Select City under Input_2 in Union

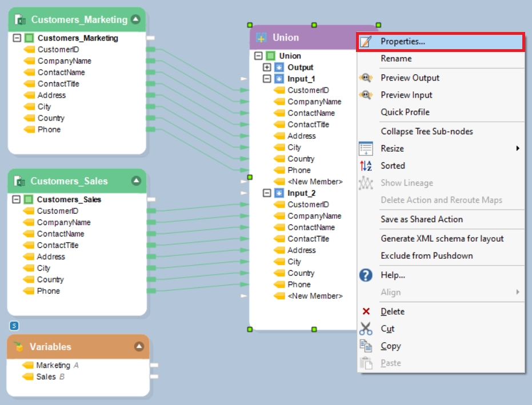[x=294, y=262]
